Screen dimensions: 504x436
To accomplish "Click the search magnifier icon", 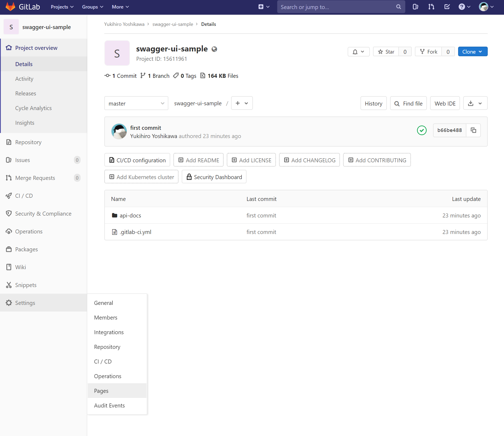I will coord(399,7).
